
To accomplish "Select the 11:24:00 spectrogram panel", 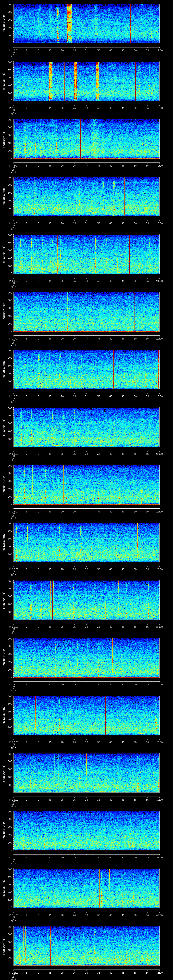I will click(86, 485).
